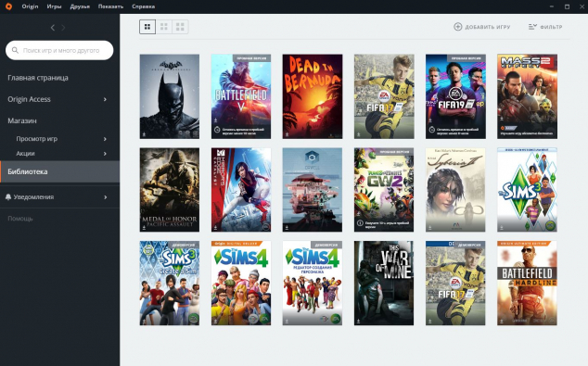This screenshot has height=366, width=588.
Task: Expand the Акции submenu arrow
Action: [105, 154]
